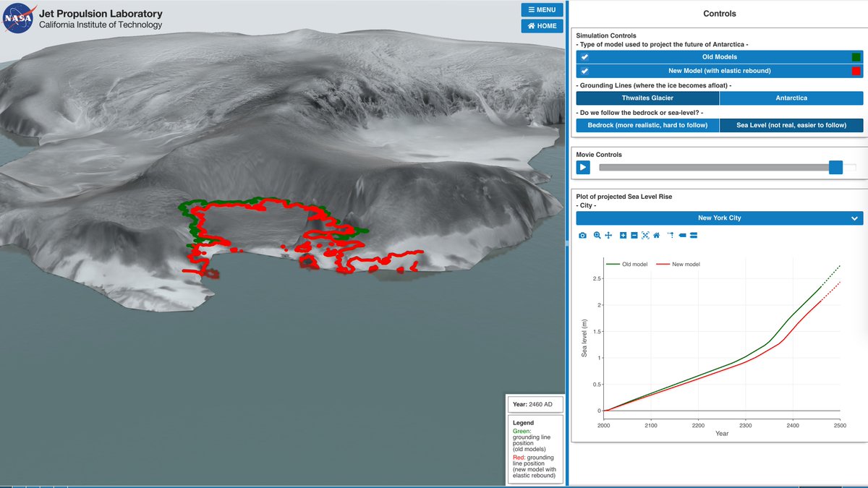Click California Institute of Technology text

click(x=101, y=25)
